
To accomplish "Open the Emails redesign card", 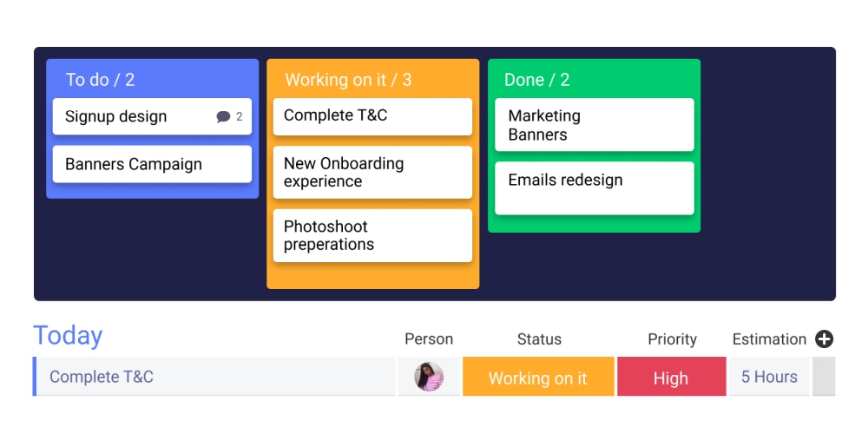I will 594,187.
